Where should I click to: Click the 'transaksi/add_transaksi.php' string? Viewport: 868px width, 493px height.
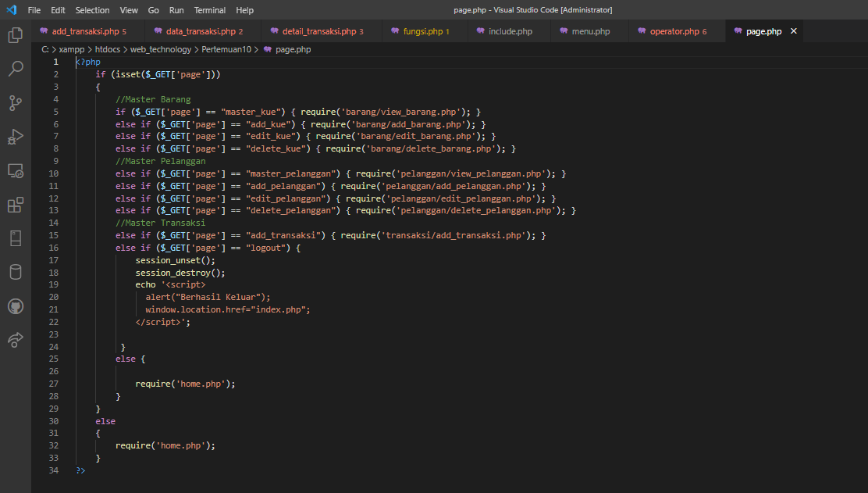point(454,235)
